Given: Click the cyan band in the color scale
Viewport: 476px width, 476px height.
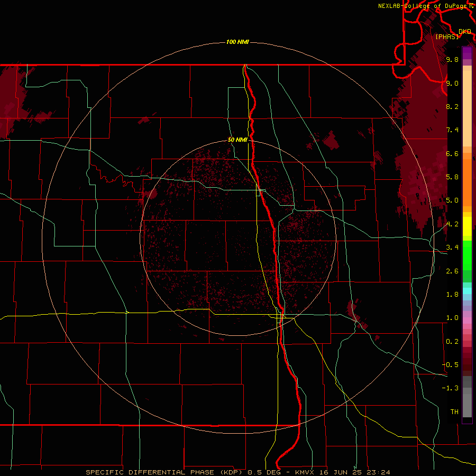Looking at the screenshot, I should (467, 291).
